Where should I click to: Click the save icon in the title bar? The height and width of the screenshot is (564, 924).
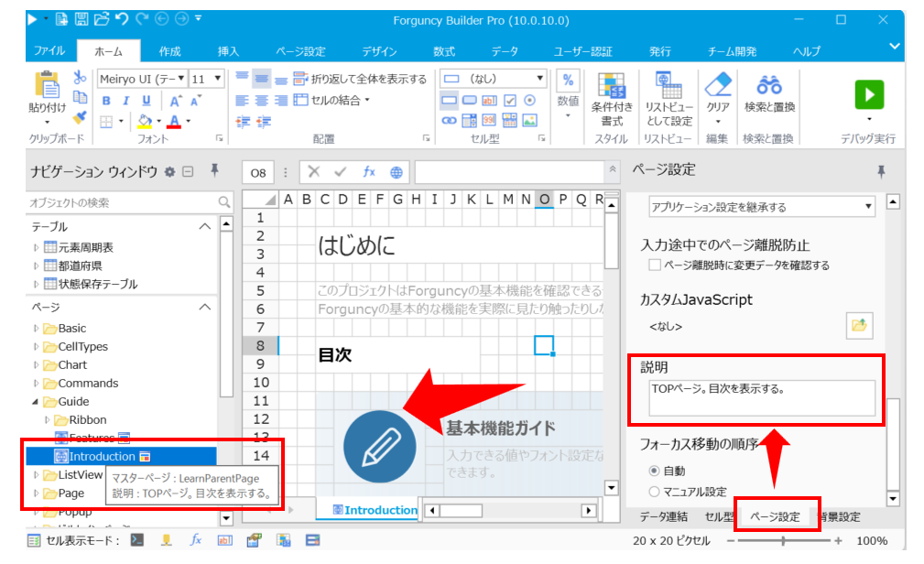click(82, 19)
